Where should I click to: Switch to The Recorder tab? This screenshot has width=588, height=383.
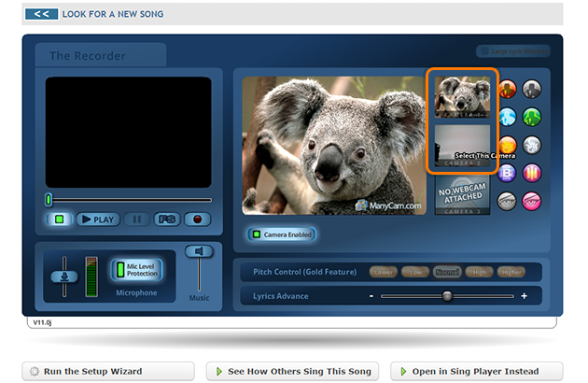101,55
